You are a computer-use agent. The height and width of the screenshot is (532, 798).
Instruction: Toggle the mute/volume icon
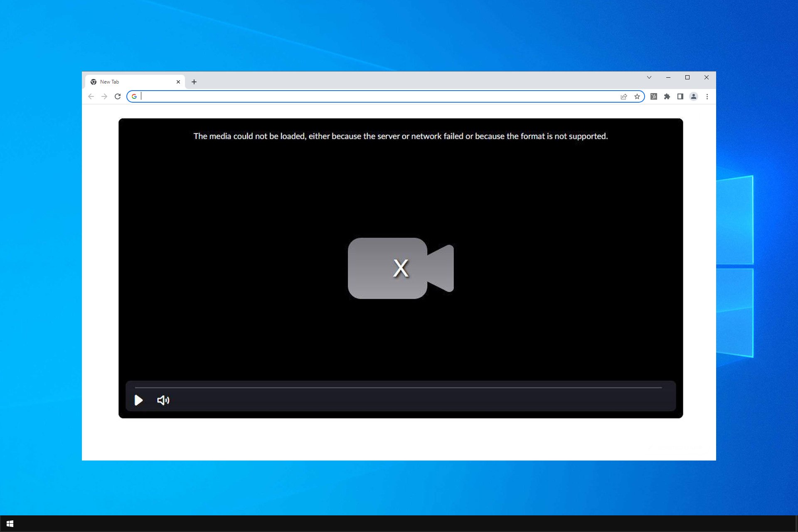[163, 400]
